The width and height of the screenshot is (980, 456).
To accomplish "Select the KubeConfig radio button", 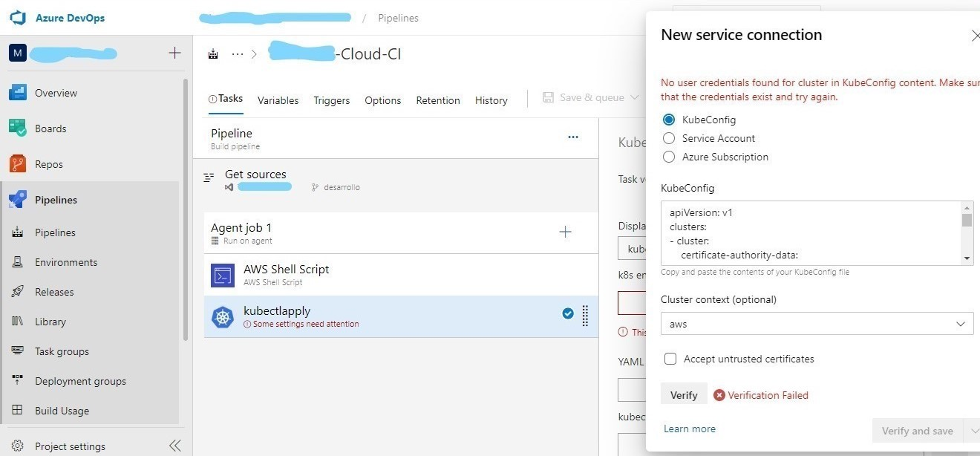I will [x=669, y=120].
